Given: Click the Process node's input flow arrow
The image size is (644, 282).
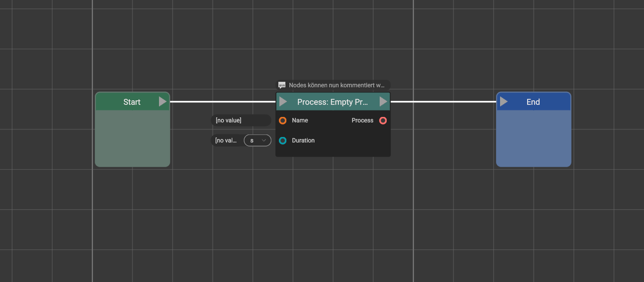Looking at the screenshot, I should click(283, 102).
